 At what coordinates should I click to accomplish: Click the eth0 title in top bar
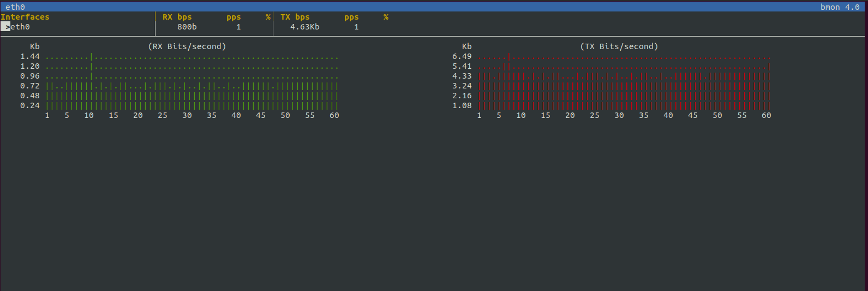(x=15, y=7)
